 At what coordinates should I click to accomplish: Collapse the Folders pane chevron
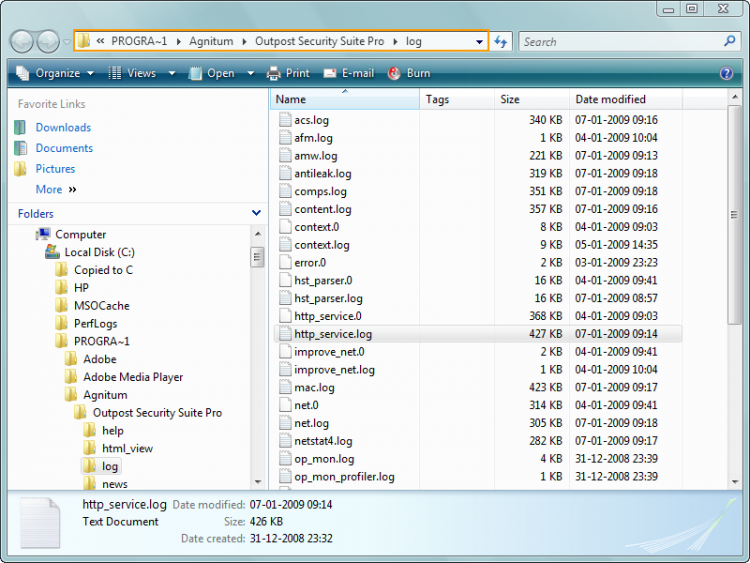(x=256, y=213)
